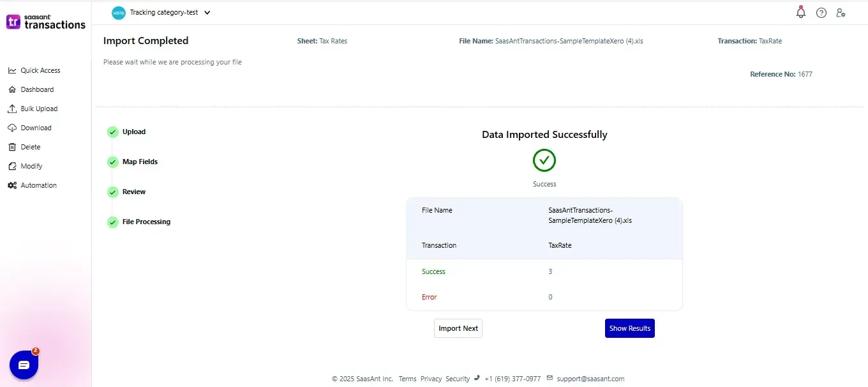Click the Download cloud icon
868x387 pixels.
click(12, 128)
